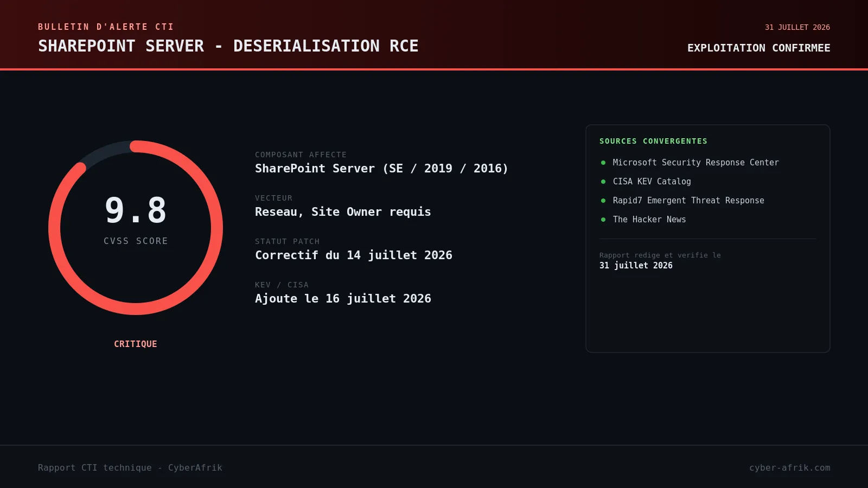Click the 'VECTEUR' field label
868x488 pixels.
coord(273,198)
